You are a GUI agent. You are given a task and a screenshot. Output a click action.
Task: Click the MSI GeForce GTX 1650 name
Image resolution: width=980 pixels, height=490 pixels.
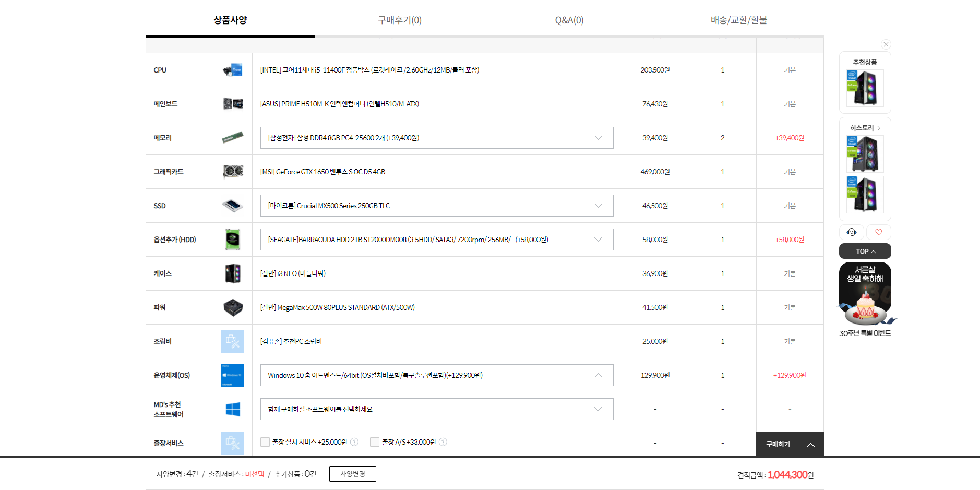(x=322, y=172)
